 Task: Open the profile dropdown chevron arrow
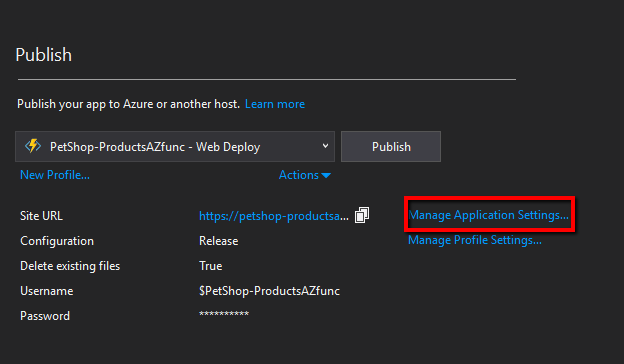[x=325, y=146]
